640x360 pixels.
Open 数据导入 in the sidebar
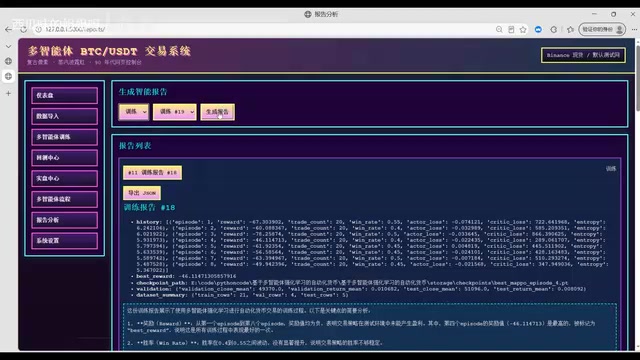64,116
